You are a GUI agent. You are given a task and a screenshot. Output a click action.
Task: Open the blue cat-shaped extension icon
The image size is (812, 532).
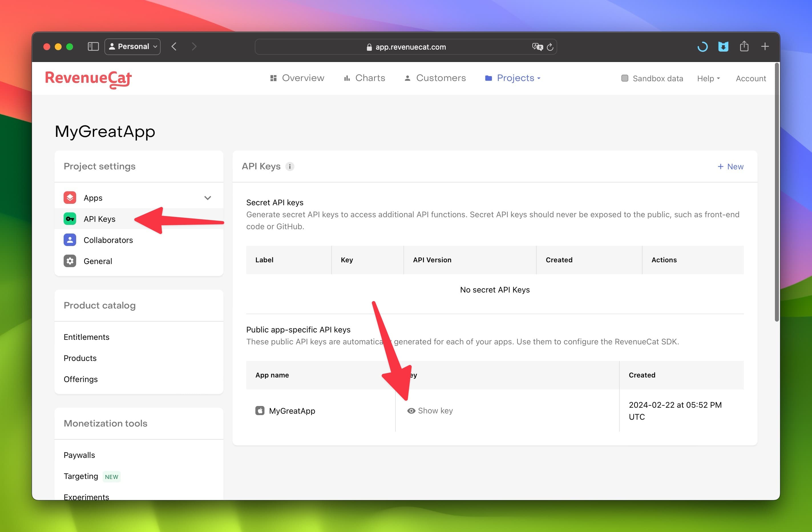coord(723,46)
